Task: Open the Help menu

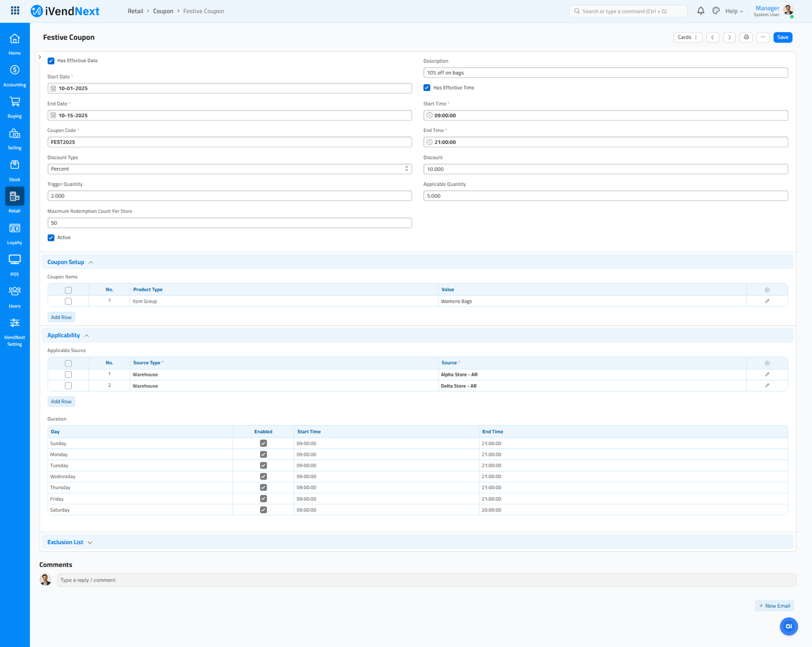Action: point(734,11)
